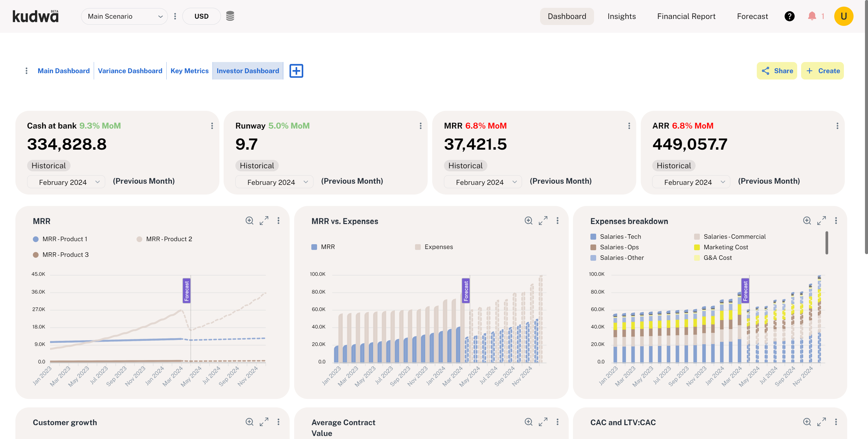Open the help question mark icon
This screenshot has width=868, height=439.
point(789,16)
